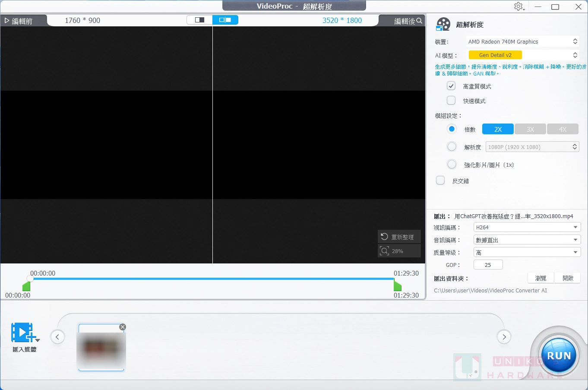
Task: Switch to single-pane comparison view icon
Action: (x=199, y=19)
